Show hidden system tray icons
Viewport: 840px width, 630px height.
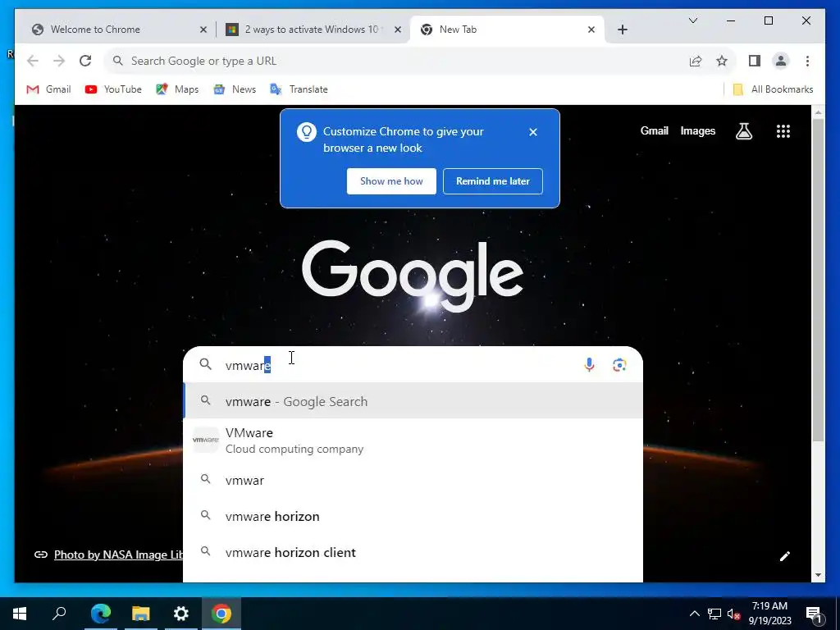pos(694,614)
